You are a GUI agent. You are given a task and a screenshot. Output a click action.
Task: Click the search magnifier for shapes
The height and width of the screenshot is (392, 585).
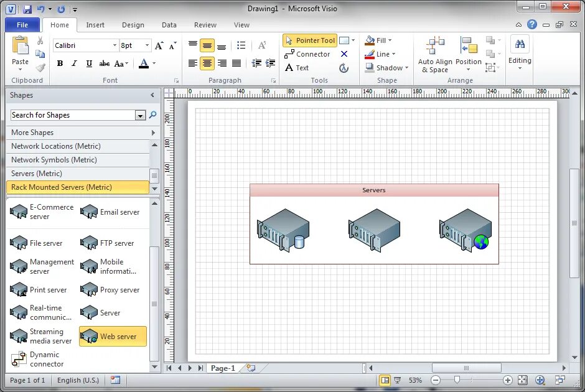[152, 115]
